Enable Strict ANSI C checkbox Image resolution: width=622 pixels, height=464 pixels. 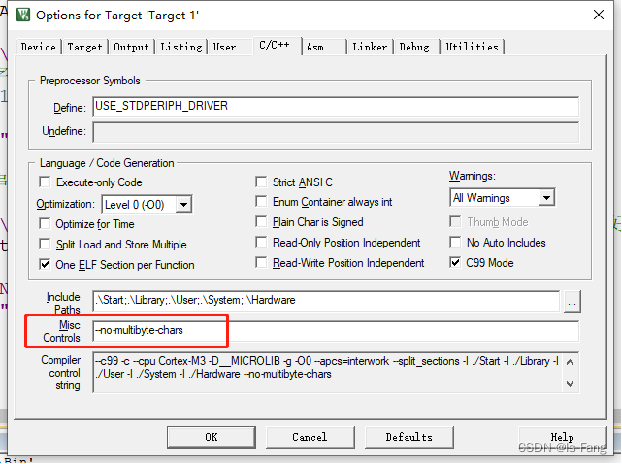coord(261,182)
